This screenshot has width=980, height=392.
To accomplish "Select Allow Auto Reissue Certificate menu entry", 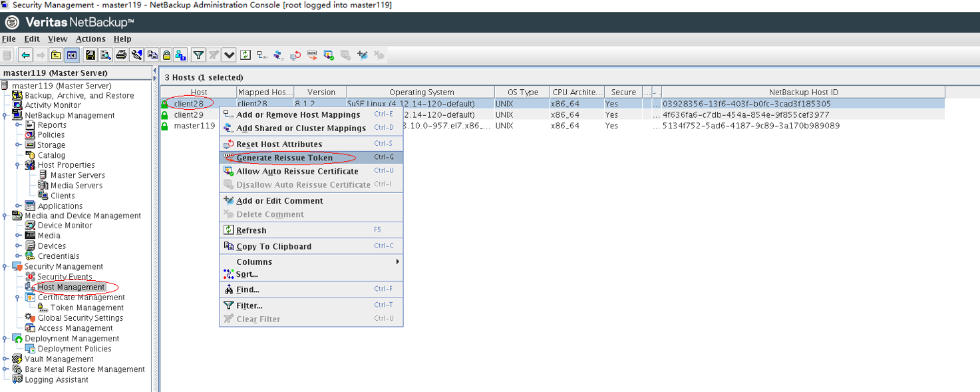I will click(297, 171).
